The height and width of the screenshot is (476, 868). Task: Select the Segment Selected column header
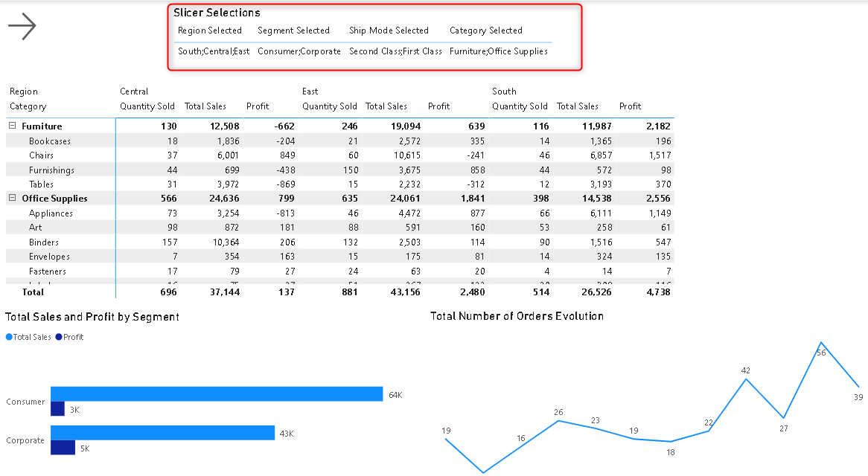pos(293,30)
